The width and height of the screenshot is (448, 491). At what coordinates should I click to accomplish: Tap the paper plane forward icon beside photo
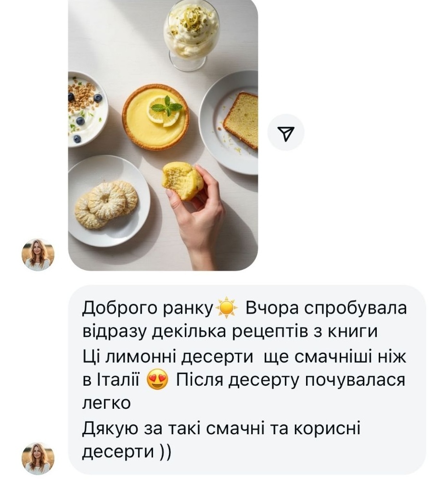point(285,132)
